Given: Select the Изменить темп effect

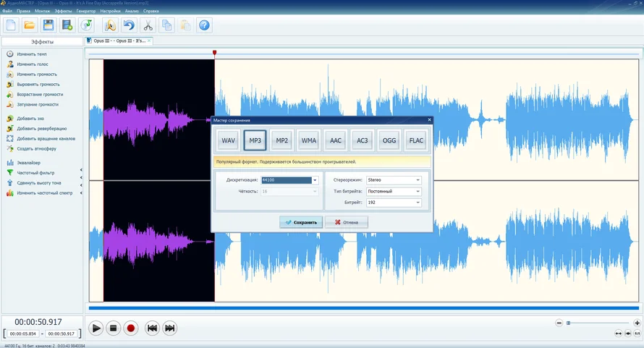Looking at the screenshot, I should pos(32,54).
